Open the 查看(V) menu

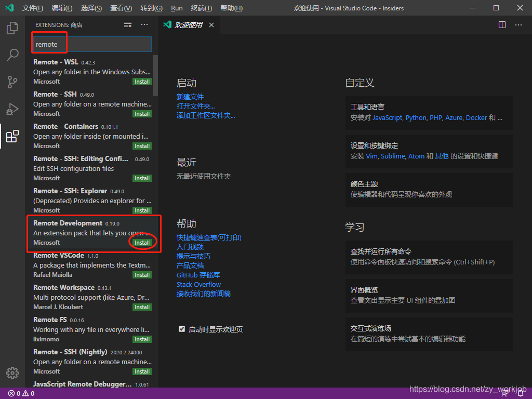tap(121, 8)
